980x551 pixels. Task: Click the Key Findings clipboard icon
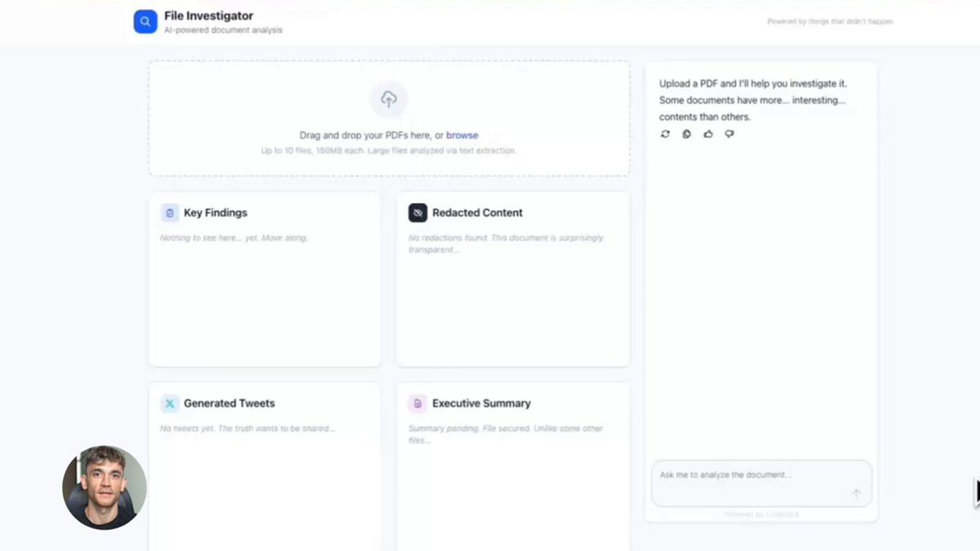tap(170, 213)
